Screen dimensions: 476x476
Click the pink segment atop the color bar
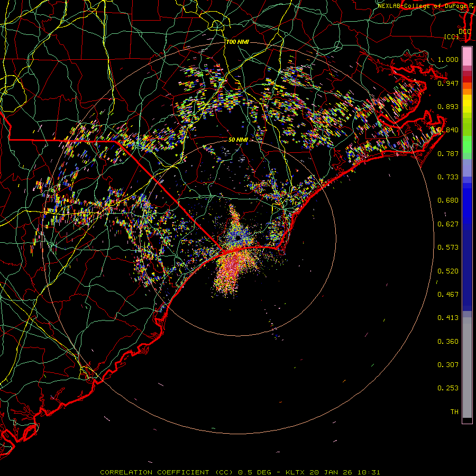(467, 56)
